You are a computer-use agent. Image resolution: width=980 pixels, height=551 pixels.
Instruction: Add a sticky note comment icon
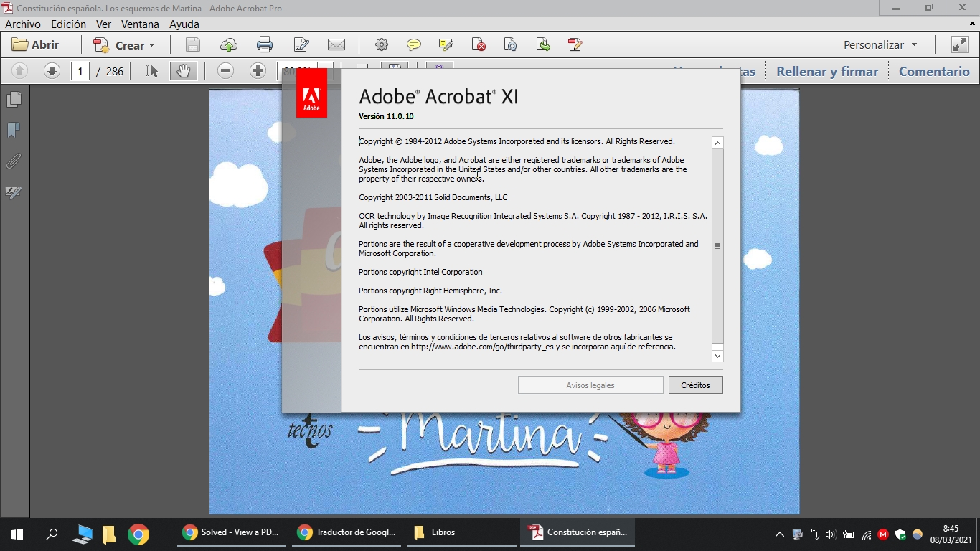pos(414,45)
